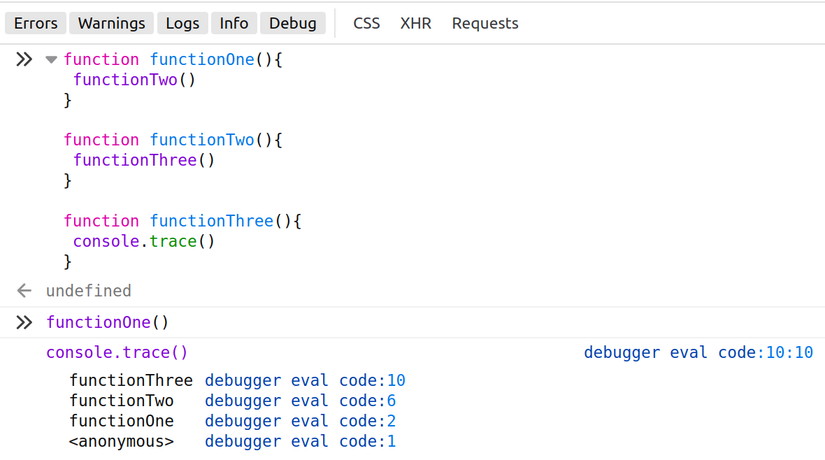Enable the XHR filter
The width and height of the screenshot is (825, 460).
[x=416, y=23]
